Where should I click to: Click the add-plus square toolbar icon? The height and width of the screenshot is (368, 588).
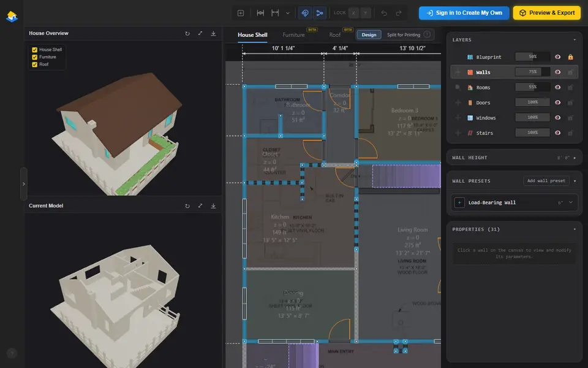pyautogui.click(x=241, y=13)
